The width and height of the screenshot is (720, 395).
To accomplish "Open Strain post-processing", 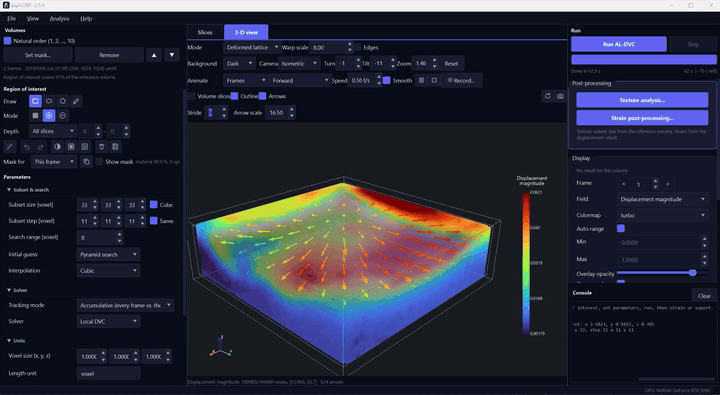I will click(x=642, y=118).
